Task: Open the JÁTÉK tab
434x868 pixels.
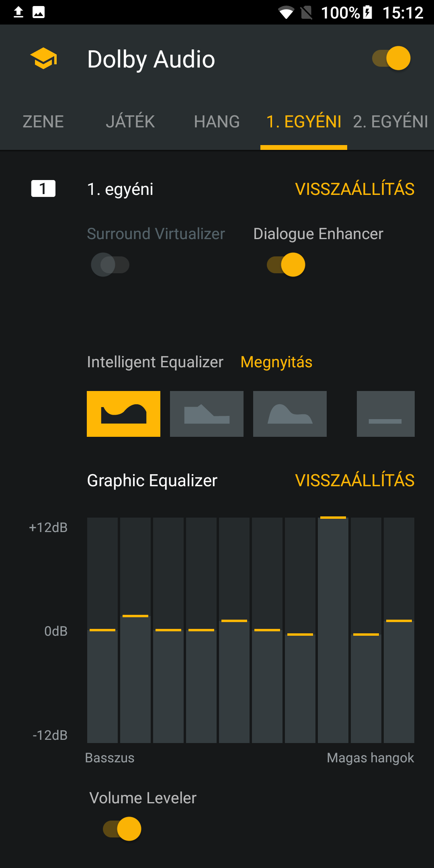Action: [130, 122]
